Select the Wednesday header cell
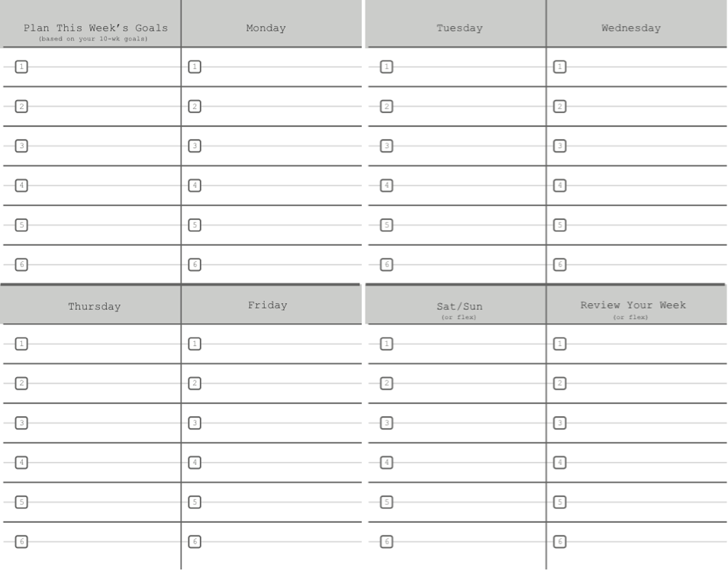Screen dimensions: 728x571 [636, 24]
